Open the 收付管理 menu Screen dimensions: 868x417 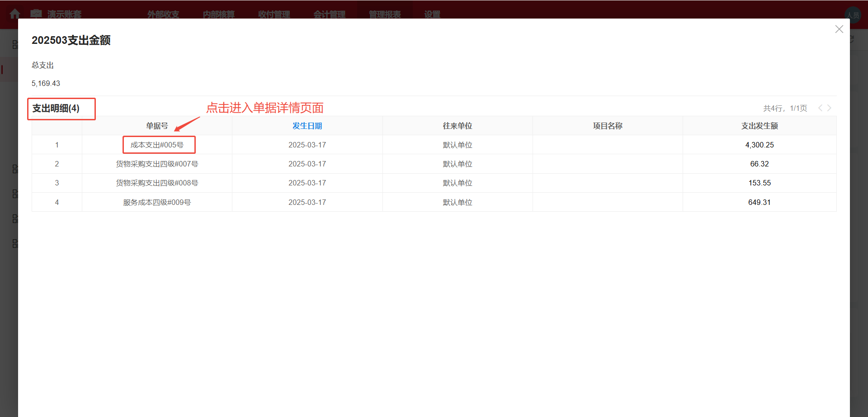point(274,14)
